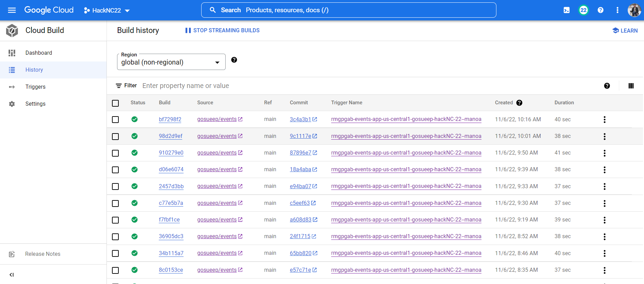Screen dimensions: 644x284
Task: Select the checkbox for build d06e6074
Action: click(115, 170)
